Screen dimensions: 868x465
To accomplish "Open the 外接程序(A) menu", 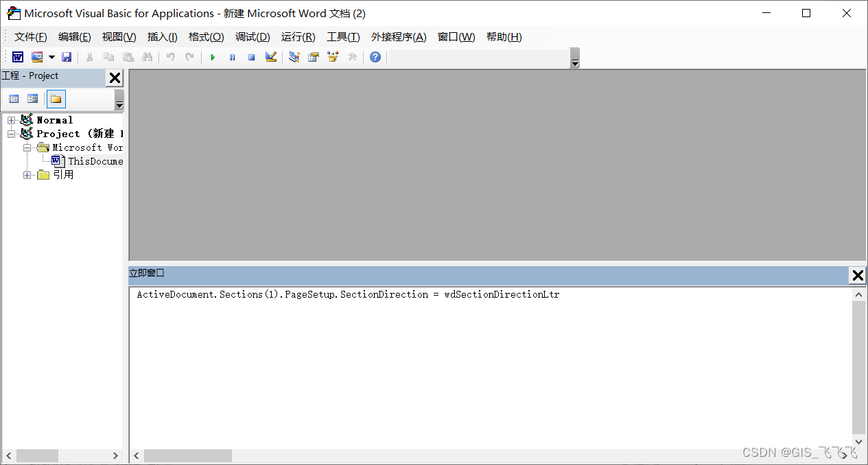I will pyautogui.click(x=399, y=37).
